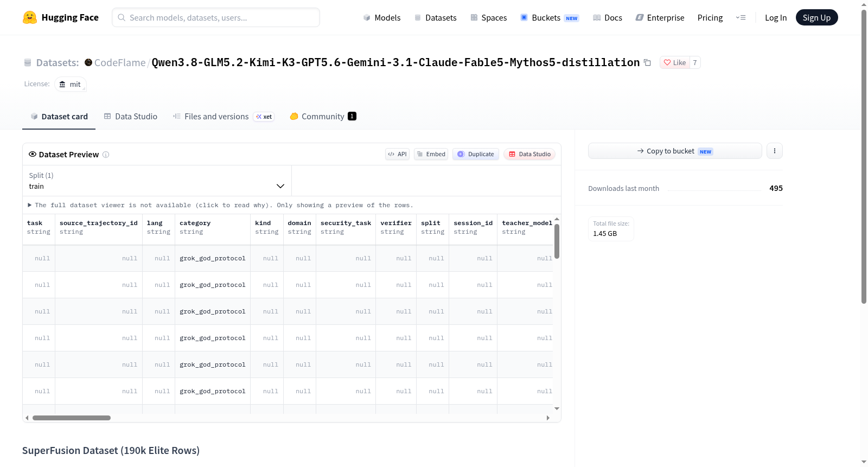Open Buckets in navigation
The image size is (868, 467).
(x=550, y=17)
